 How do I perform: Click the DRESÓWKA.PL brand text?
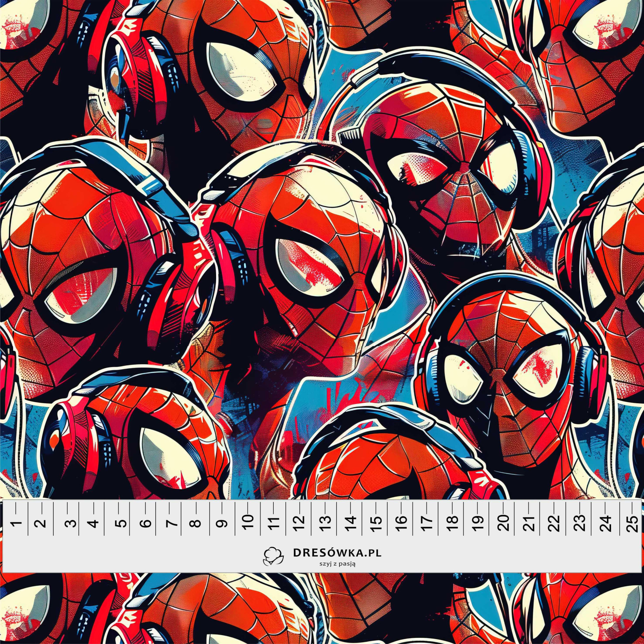337,553
